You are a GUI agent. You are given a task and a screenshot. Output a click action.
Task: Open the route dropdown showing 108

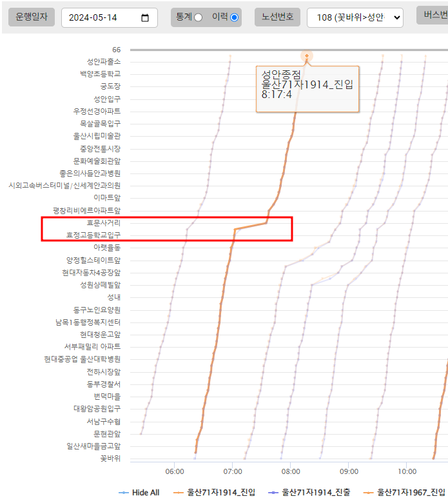355,17
